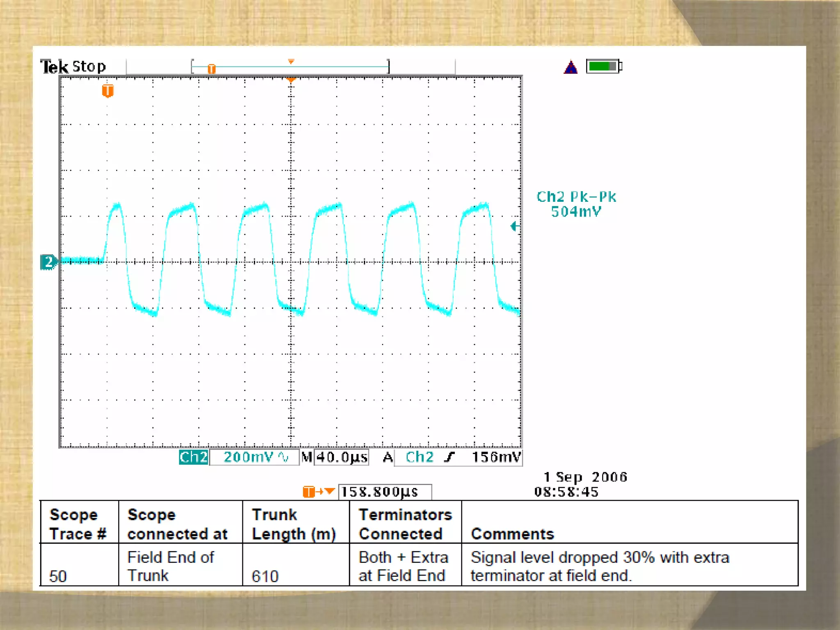Click the Ch2 Pk-Pk 504mV measurement

pos(576,204)
